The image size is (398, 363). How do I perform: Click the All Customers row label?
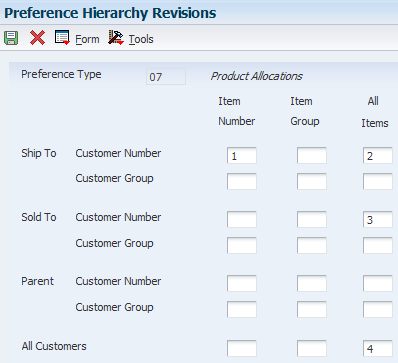[54, 346]
